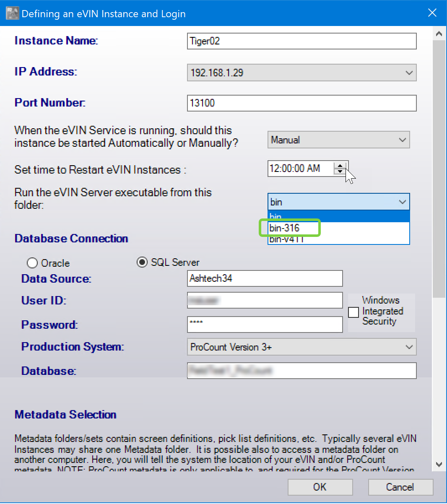
Task: Click the Port Number input field
Action: [301, 103]
